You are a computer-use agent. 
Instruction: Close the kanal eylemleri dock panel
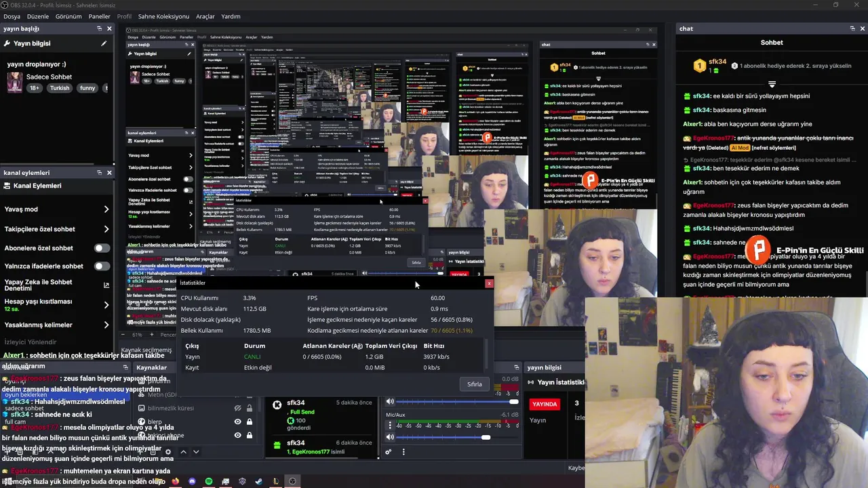109,172
